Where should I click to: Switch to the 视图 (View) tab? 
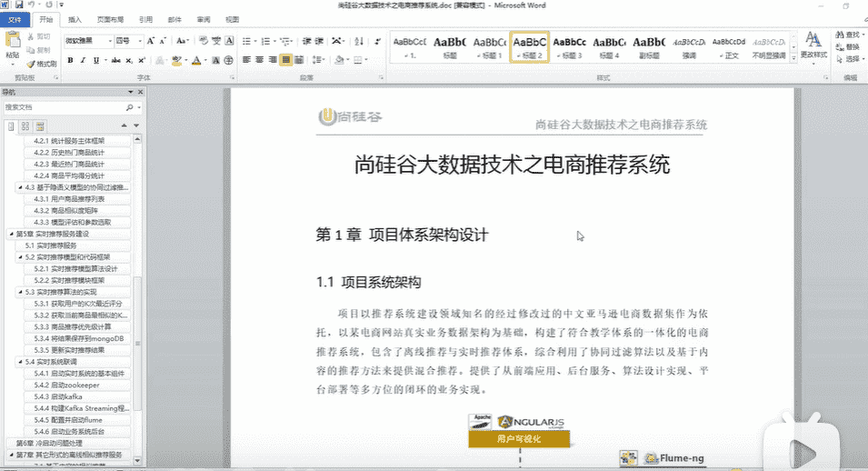pyautogui.click(x=233, y=20)
